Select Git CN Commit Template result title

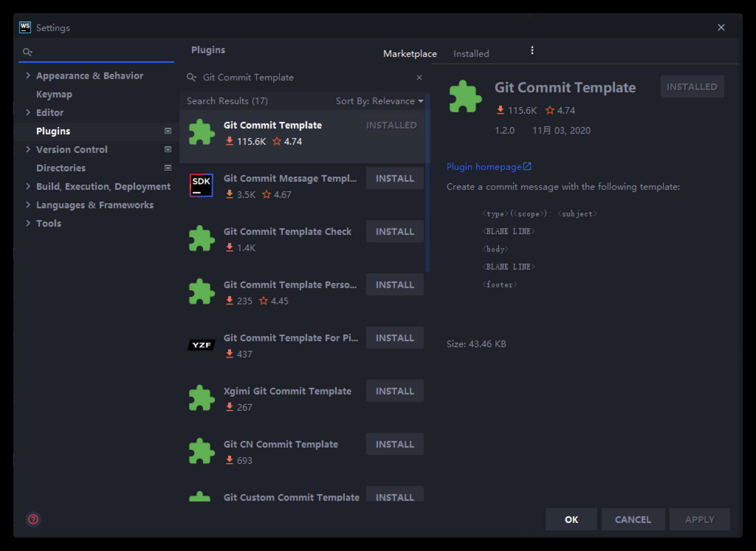click(281, 444)
